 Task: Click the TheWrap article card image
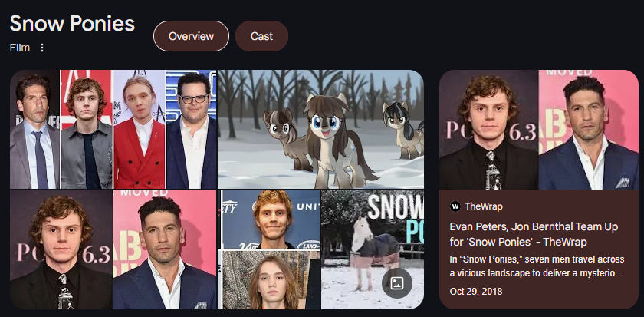[539, 130]
